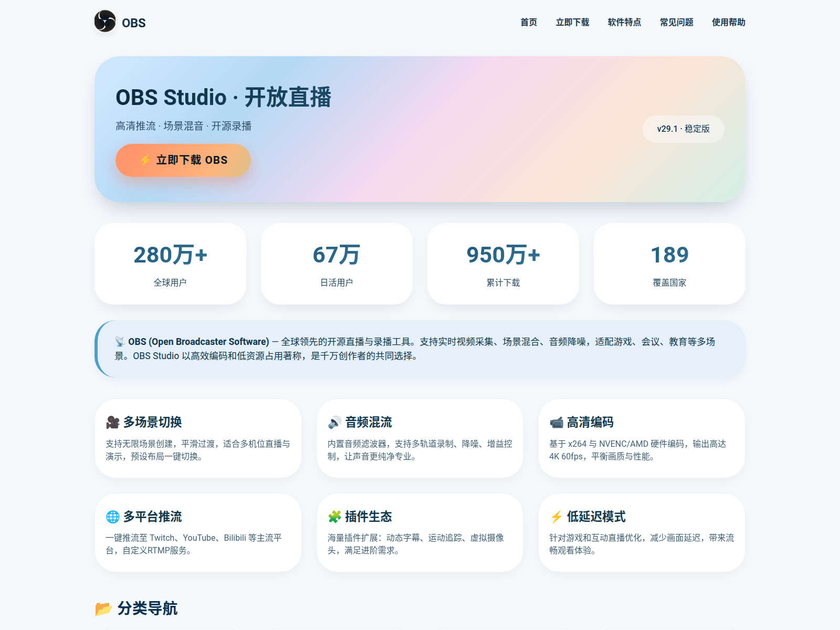Viewport: 840px width, 630px height.
Task: Click the 高清编码 card title
Action: click(590, 422)
